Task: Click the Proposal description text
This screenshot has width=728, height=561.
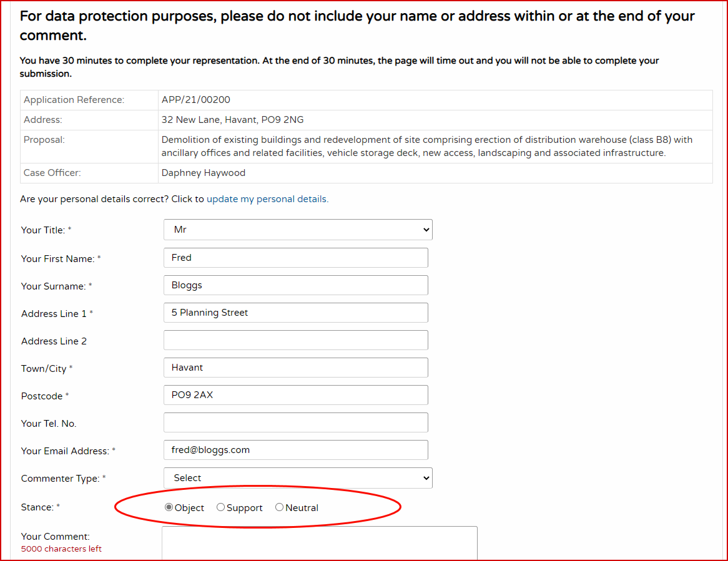Action: pos(426,146)
